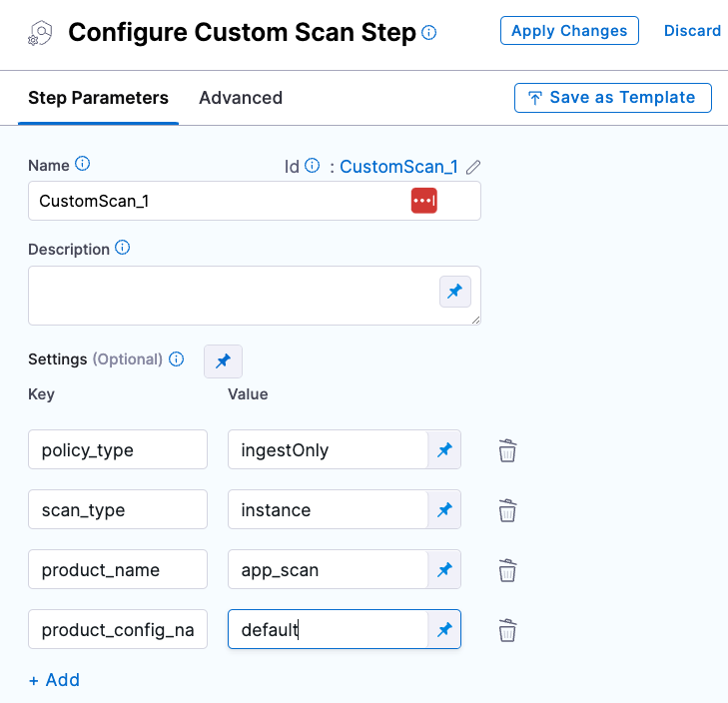Click the pin icon beside instance value
This screenshot has width=728, height=703.
click(x=444, y=510)
